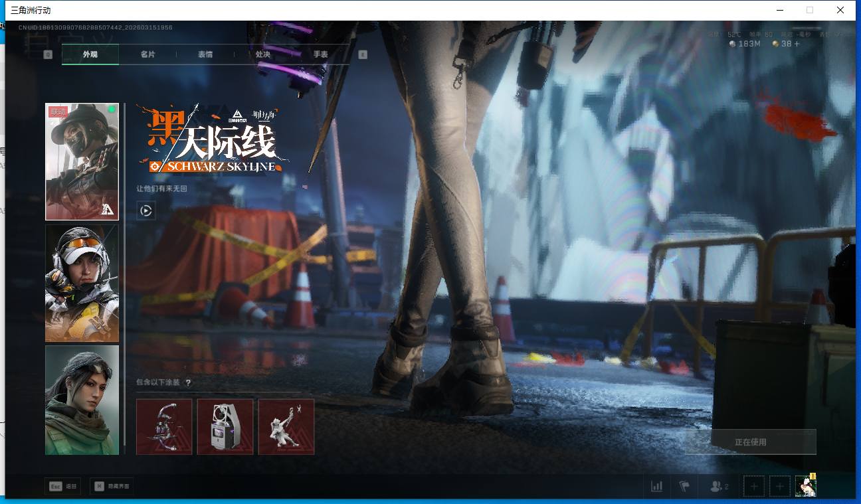This screenshot has height=504, width=861.
Task: Select the masked operator skin thumbnail
Action: coord(82,161)
